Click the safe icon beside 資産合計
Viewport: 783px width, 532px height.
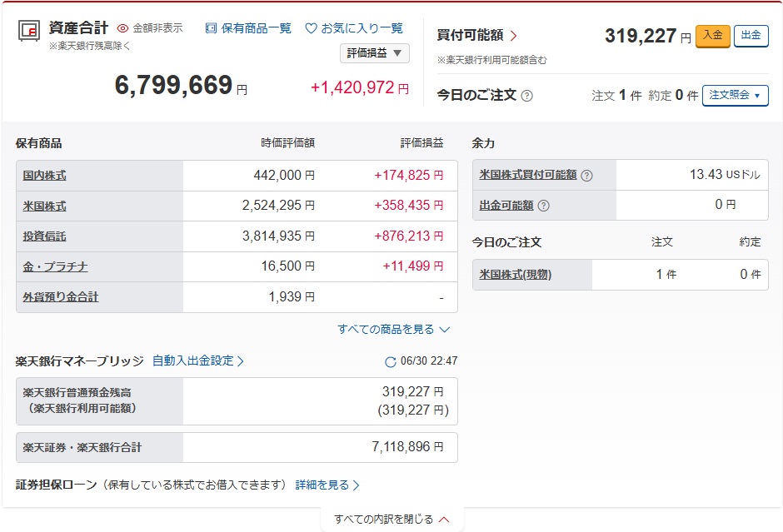click(29, 31)
